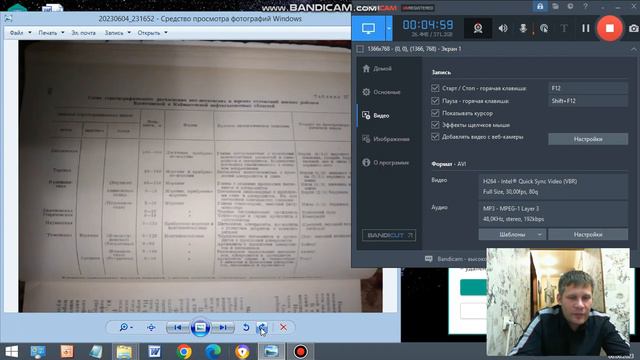This screenshot has width=640, height=360.
Task: Collapse the Bandicam panel with chevron
Action: 633,49
